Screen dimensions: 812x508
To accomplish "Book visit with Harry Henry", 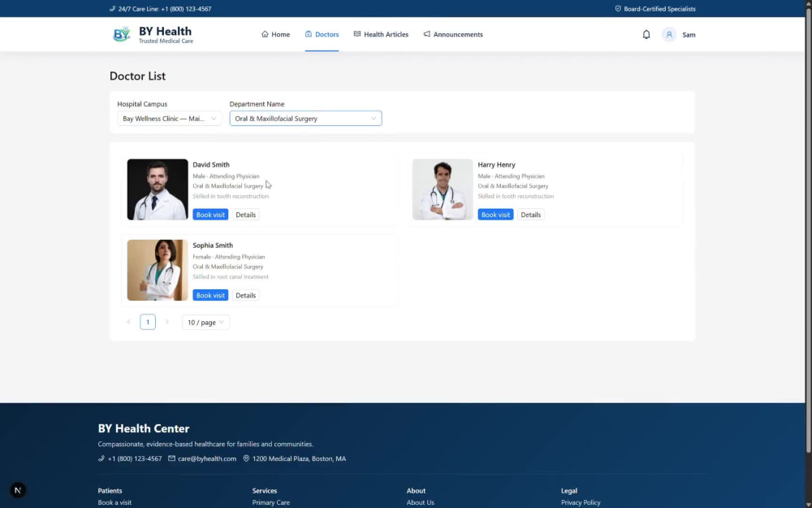I will point(495,215).
